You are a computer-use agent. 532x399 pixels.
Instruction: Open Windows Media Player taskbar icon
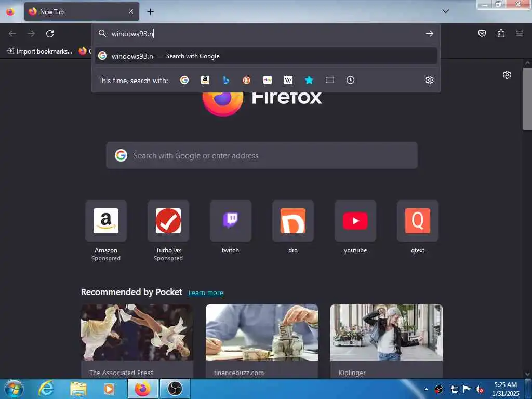point(110,389)
